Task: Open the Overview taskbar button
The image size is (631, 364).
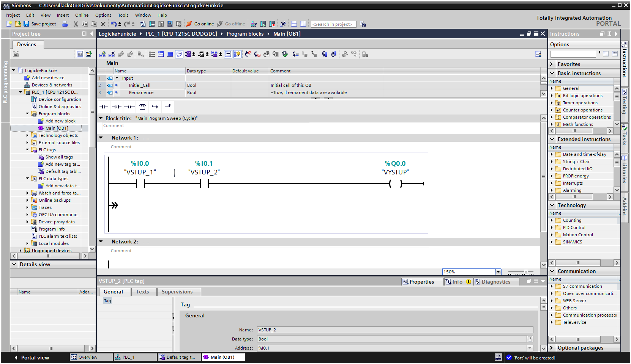Action: tap(88, 357)
